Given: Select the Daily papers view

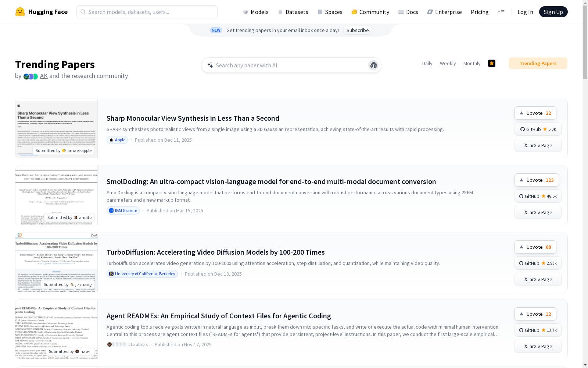Looking at the screenshot, I should point(427,63).
